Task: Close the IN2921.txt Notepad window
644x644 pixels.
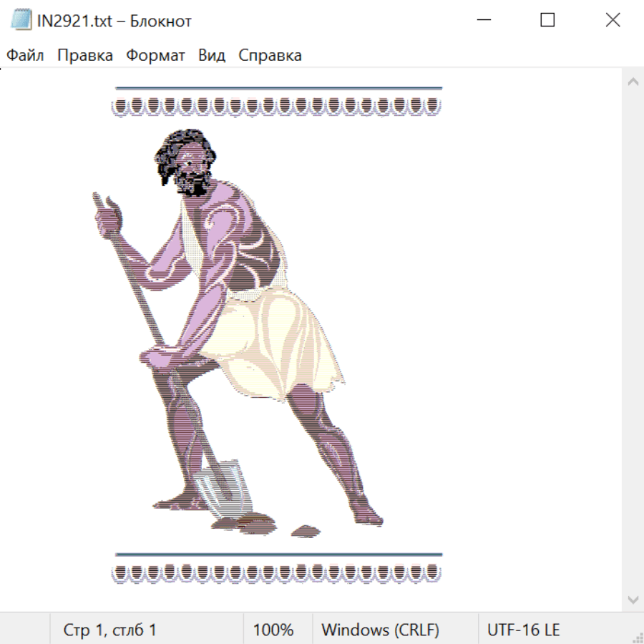Action: pyautogui.click(x=613, y=20)
